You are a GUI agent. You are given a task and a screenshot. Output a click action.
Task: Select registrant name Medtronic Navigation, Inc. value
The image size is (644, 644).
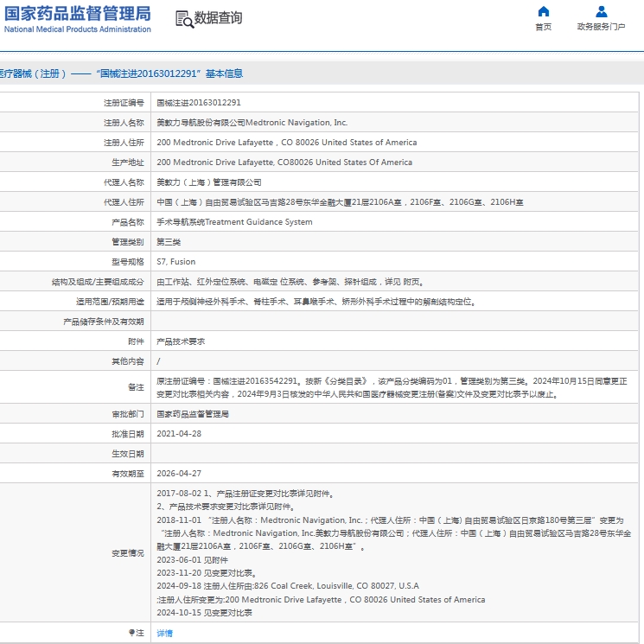tap(252, 123)
